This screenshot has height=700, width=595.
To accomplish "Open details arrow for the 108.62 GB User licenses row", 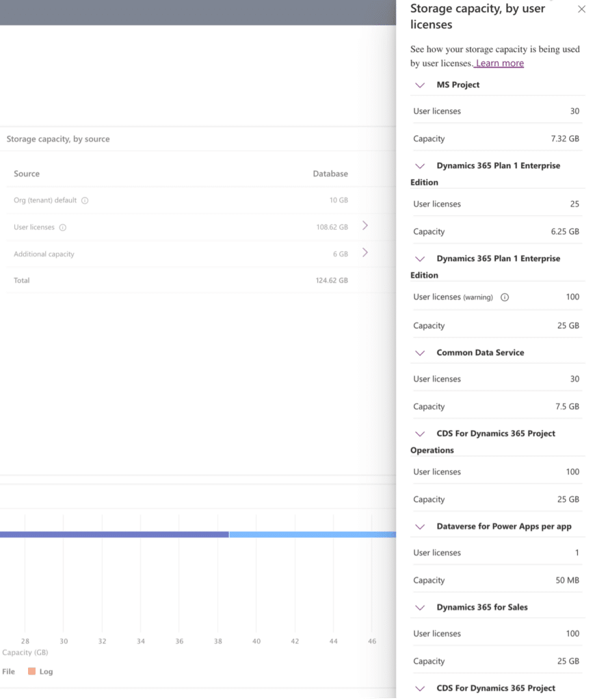I will pyautogui.click(x=365, y=226).
